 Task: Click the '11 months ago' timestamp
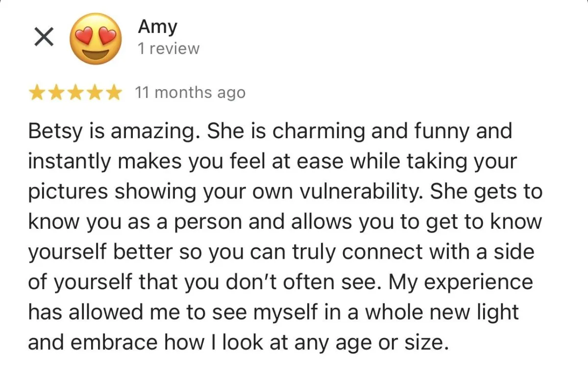pos(190,93)
